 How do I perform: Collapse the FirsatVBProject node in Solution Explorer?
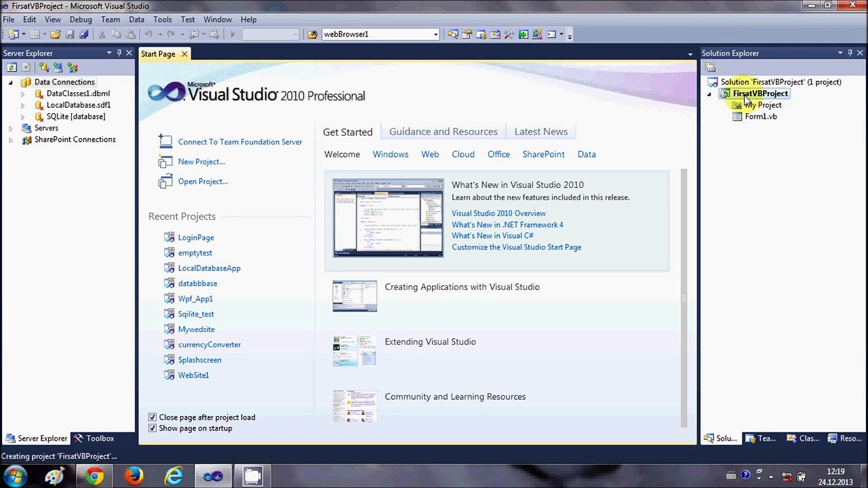[709, 94]
